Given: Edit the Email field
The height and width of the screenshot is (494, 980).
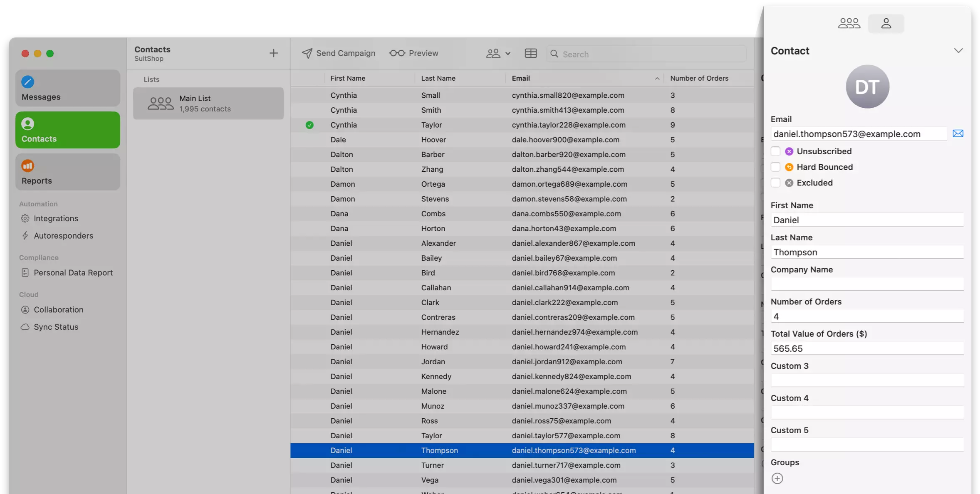Looking at the screenshot, I should [859, 134].
